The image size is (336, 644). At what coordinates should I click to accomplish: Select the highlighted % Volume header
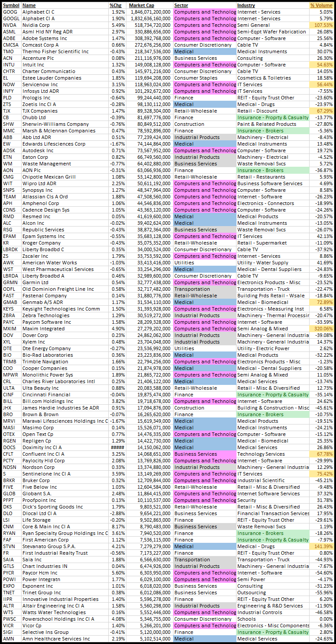(321, 5)
